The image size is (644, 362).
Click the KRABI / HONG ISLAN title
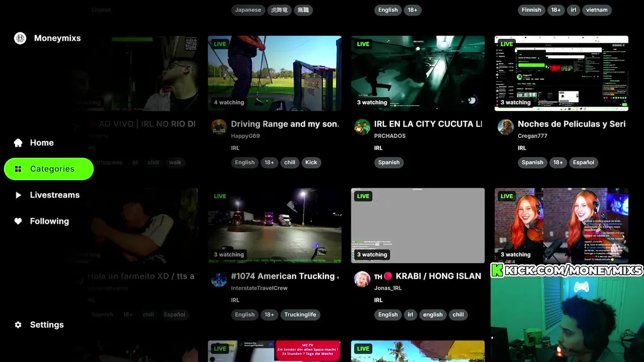pyautogui.click(x=428, y=277)
